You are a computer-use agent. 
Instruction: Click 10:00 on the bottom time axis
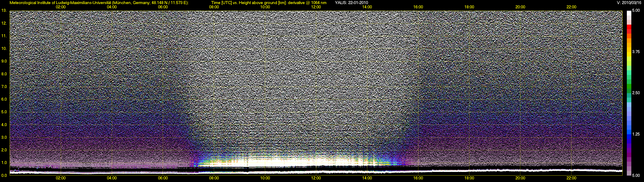pyautogui.click(x=265, y=178)
